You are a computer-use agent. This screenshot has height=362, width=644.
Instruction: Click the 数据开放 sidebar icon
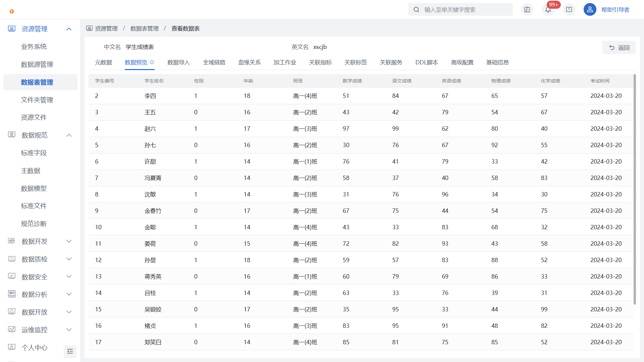12,312
